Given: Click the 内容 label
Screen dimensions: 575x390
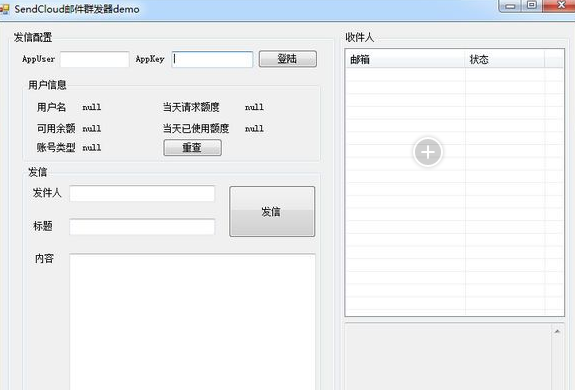Looking at the screenshot, I should point(44,258).
